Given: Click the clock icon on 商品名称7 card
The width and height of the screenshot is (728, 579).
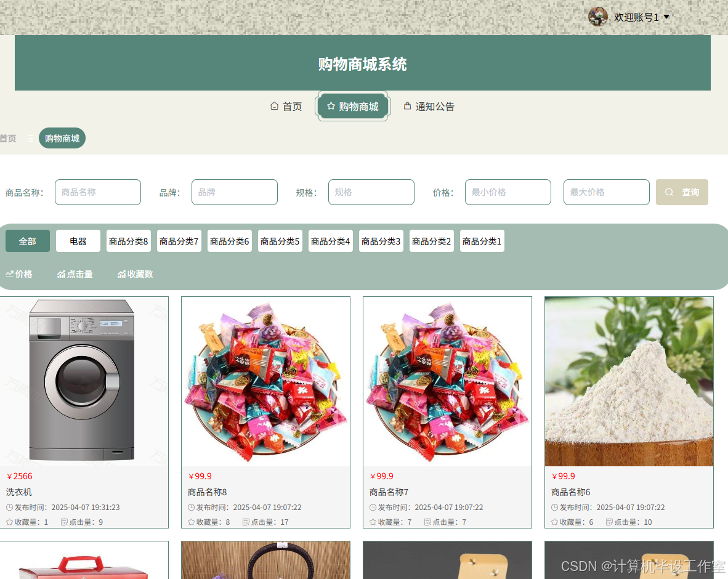Looking at the screenshot, I should tap(373, 508).
